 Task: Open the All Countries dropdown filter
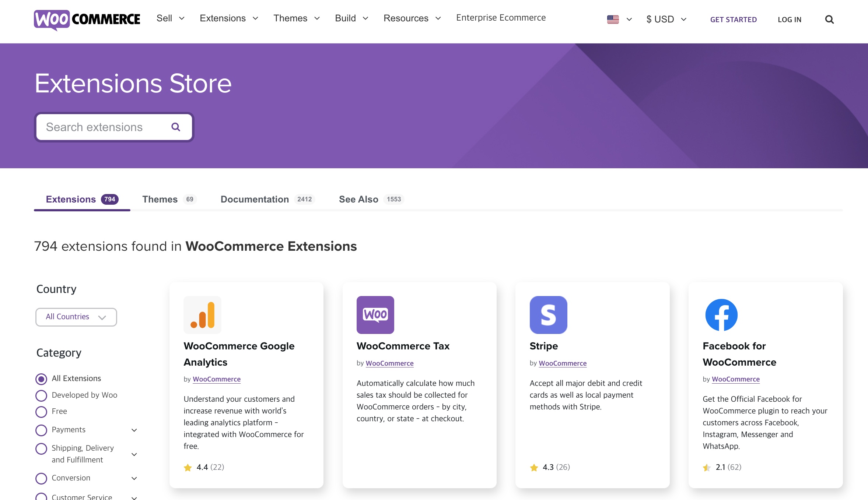(76, 316)
